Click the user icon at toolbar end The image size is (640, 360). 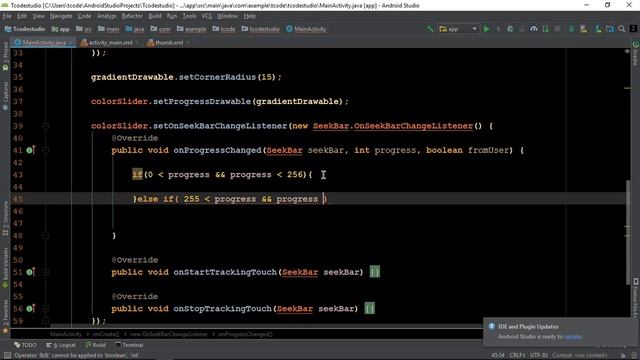pyautogui.click(x=633, y=29)
